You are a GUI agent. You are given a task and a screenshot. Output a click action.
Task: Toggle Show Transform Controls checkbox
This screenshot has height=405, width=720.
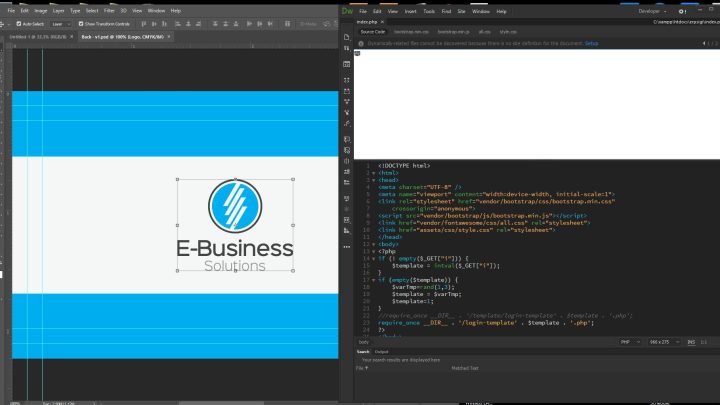81,24
